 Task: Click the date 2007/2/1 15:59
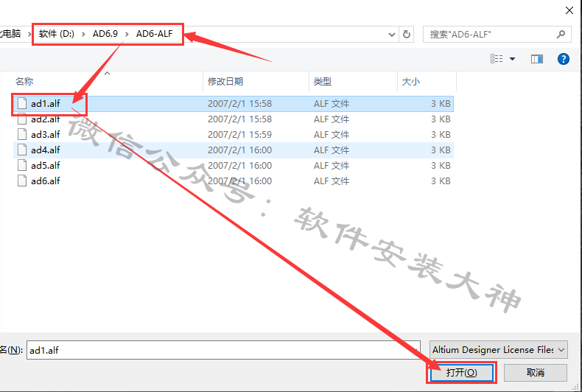tap(239, 134)
